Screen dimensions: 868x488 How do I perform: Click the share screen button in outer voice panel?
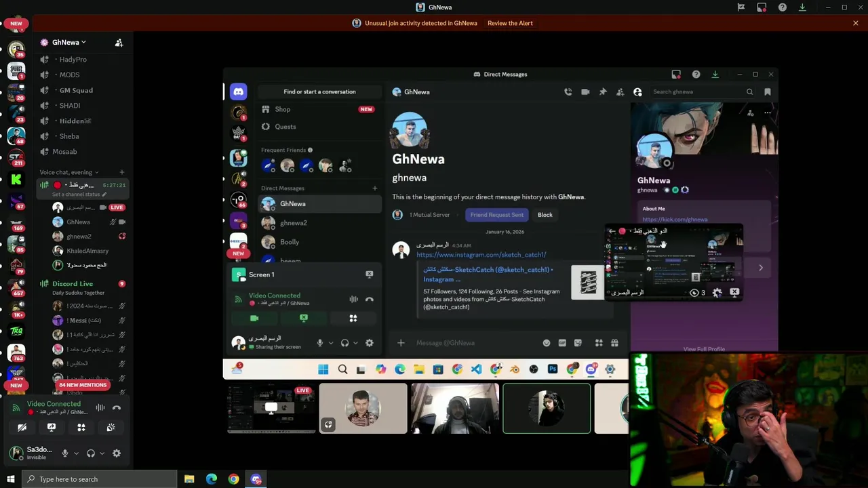click(52, 428)
